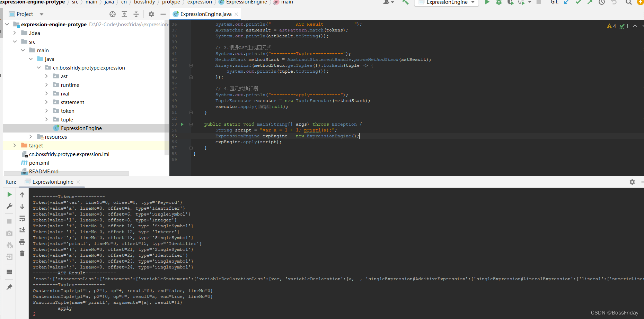Collapse the main folder
The height and width of the screenshot is (319, 644).
pyautogui.click(x=23, y=50)
